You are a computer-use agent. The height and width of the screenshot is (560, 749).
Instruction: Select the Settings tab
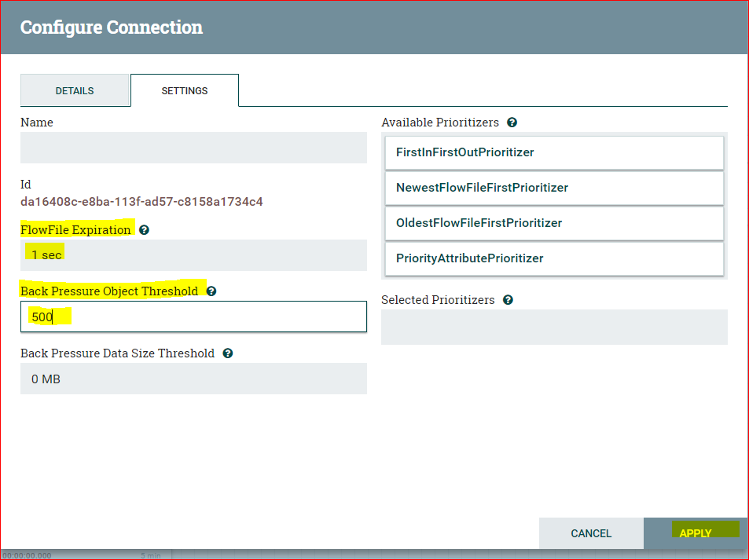point(185,90)
